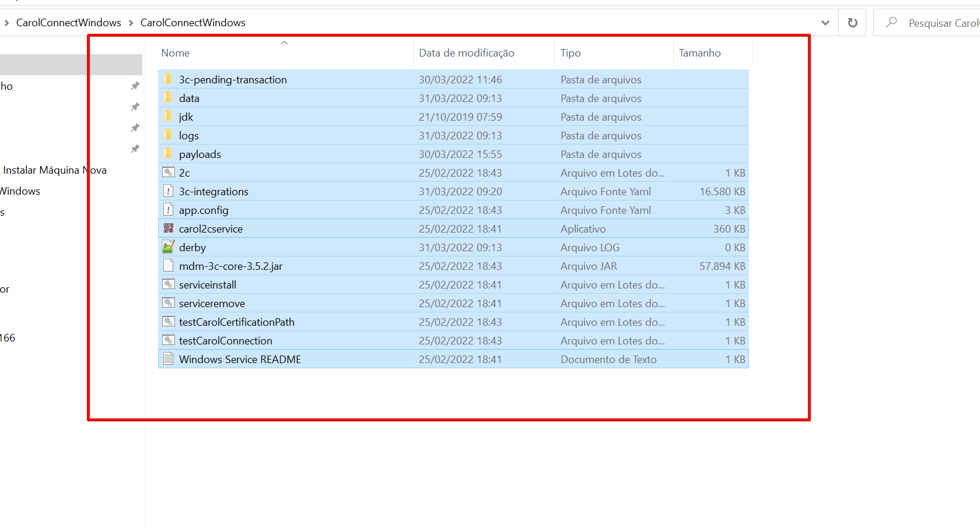The height and width of the screenshot is (528, 980).
Task: Sort files by Tamanho column header
Action: tap(699, 53)
